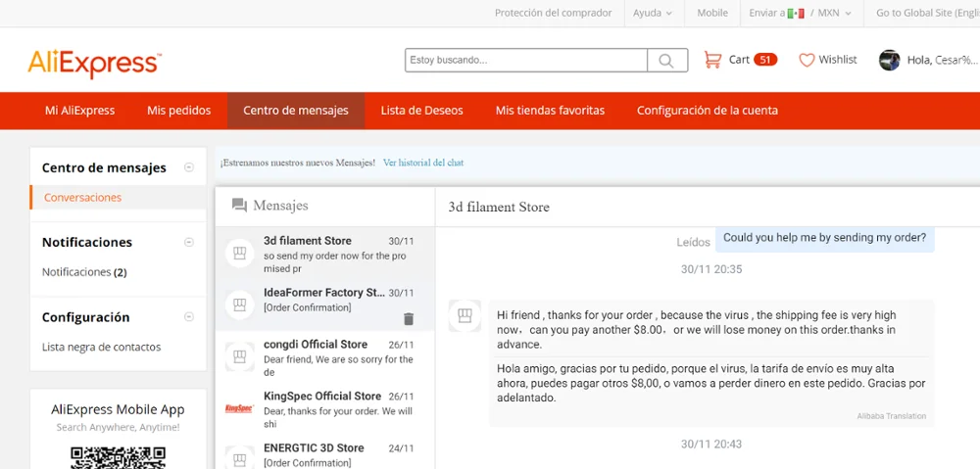Click AliExpress Mobile App heading
The width and height of the screenshot is (980, 469).
(118, 410)
